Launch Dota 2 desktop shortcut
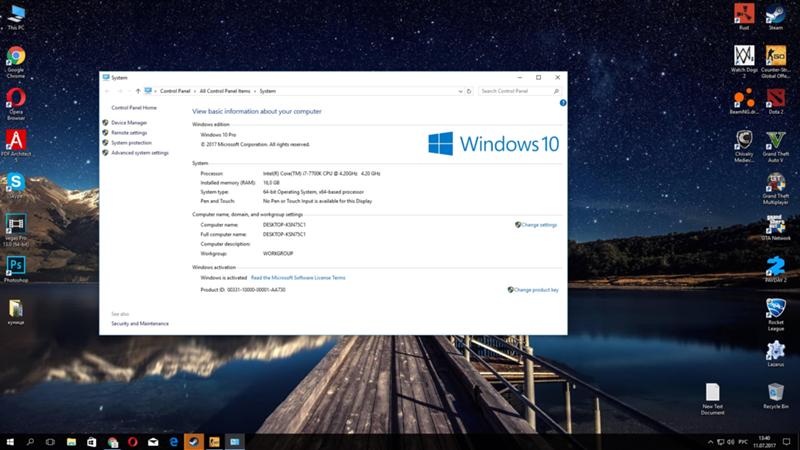Image resolution: width=800 pixels, height=450 pixels. pos(776,101)
